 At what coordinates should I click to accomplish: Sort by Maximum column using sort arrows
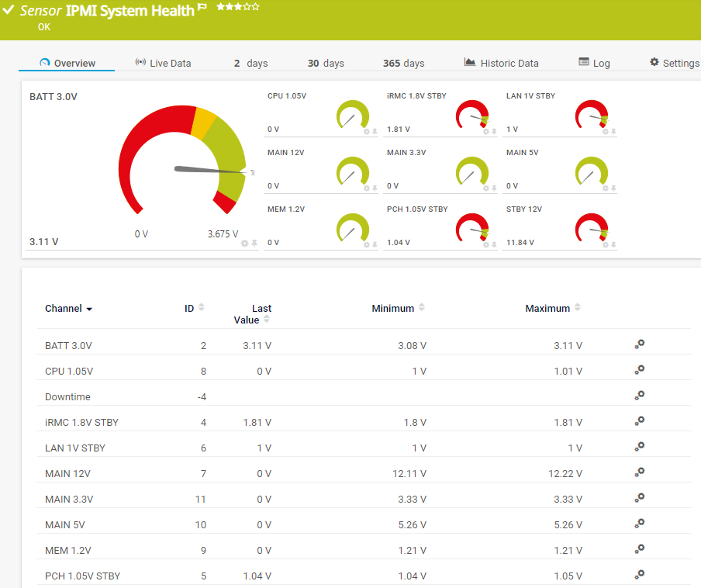pyautogui.click(x=577, y=308)
